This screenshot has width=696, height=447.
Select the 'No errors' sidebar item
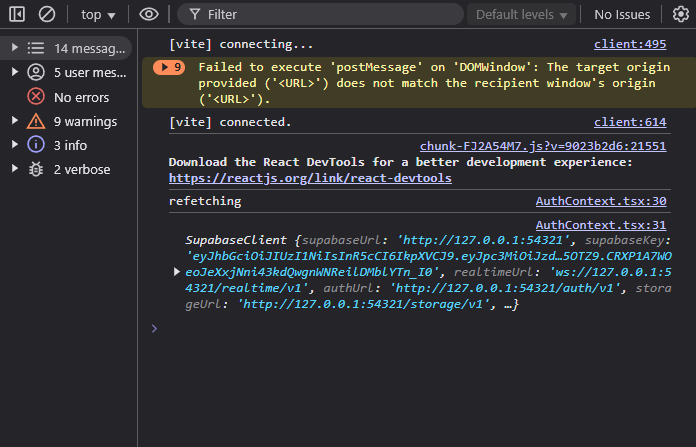80,97
